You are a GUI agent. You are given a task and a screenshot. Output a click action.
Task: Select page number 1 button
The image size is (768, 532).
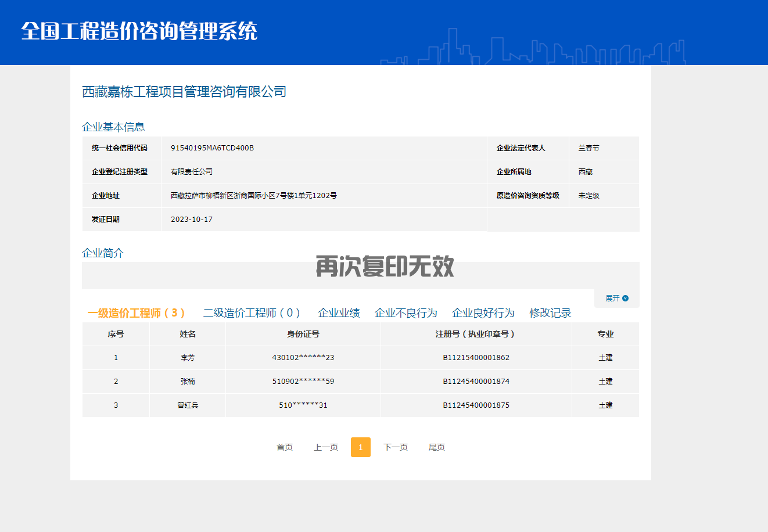361,447
